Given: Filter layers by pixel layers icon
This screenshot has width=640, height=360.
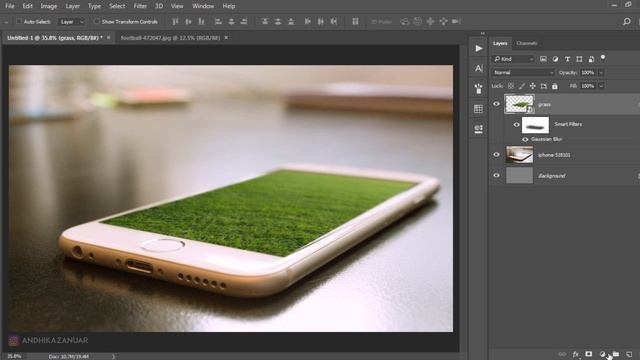Looking at the screenshot, I should pos(543,59).
